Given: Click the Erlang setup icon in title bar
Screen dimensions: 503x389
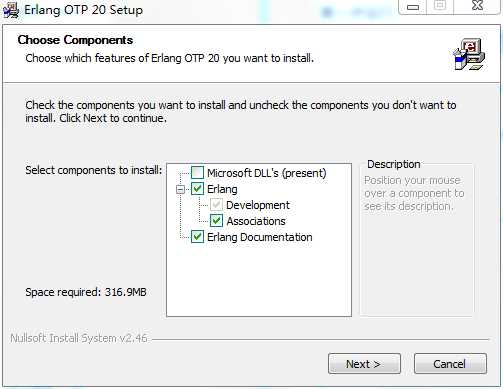Looking at the screenshot, I should coord(11,9).
